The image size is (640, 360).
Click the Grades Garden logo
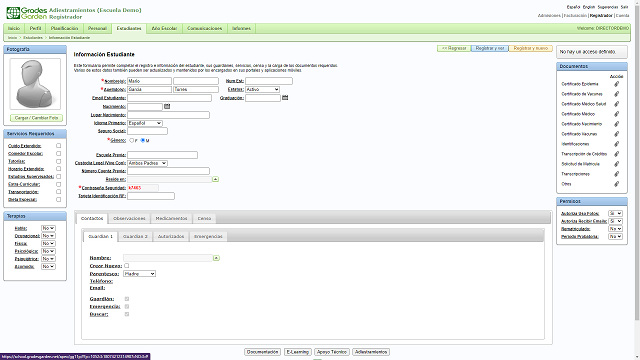27,13
